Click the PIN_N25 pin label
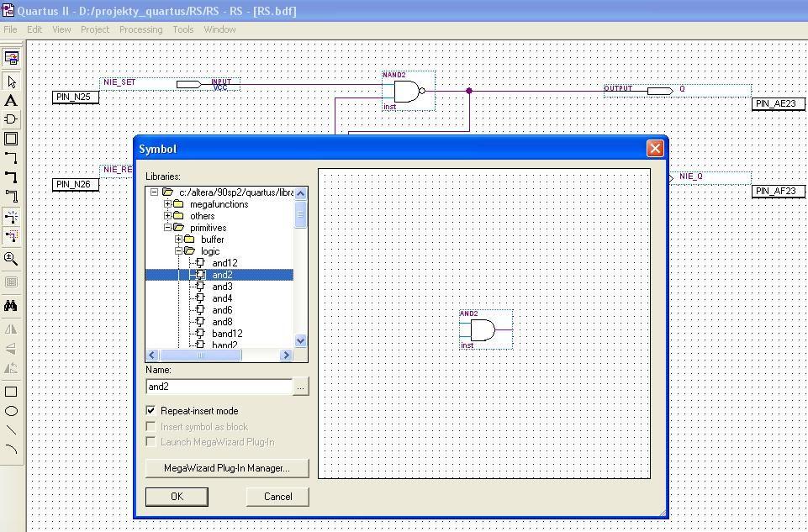This screenshot has width=808, height=532. (75, 97)
